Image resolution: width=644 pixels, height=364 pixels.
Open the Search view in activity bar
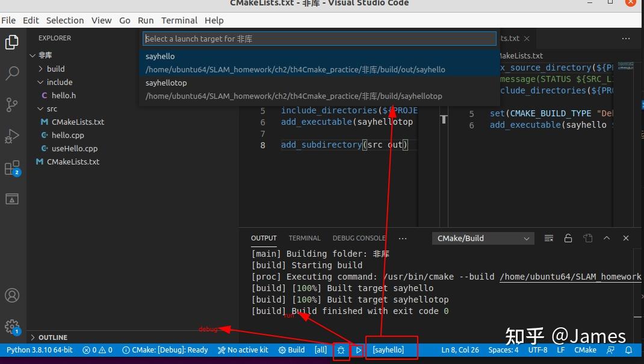12,73
